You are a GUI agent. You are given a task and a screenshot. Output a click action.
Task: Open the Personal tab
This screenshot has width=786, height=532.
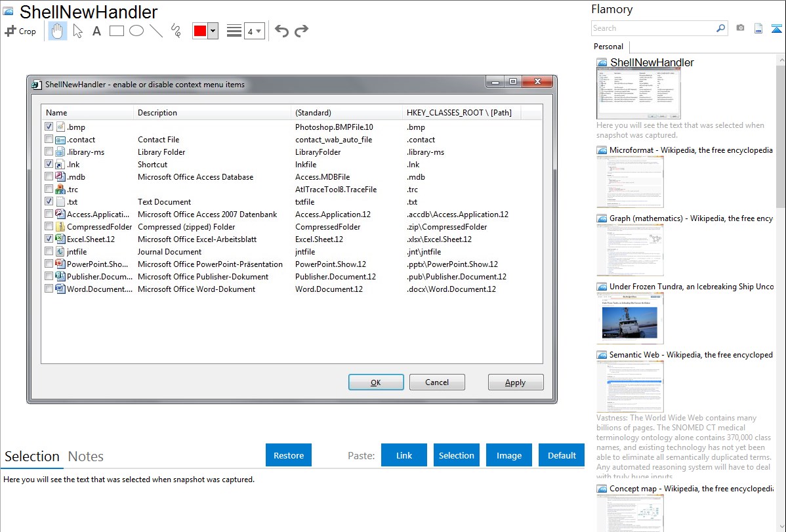pos(608,46)
